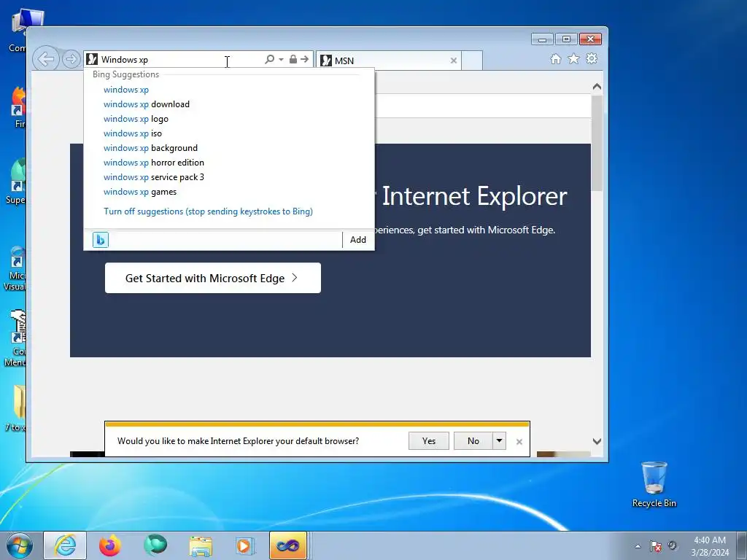Select the Firefox desktop shortcut
747x560 pixels.
(18, 107)
